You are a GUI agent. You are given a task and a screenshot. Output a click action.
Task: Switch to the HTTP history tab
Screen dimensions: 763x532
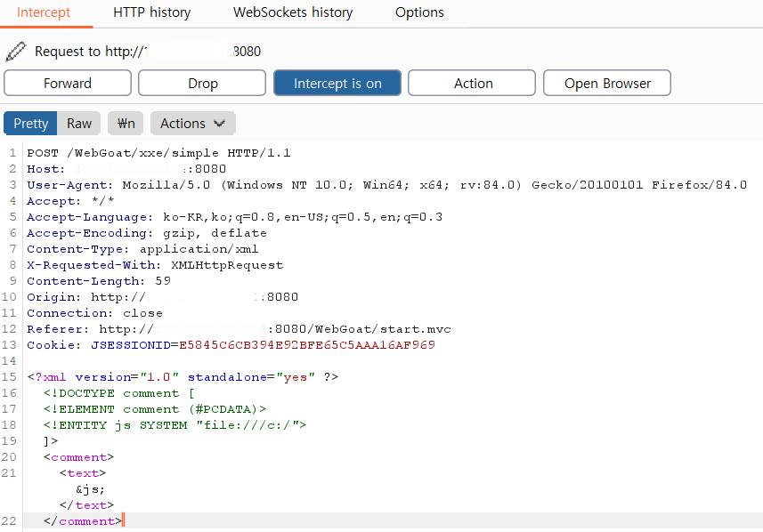(x=151, y=12)
